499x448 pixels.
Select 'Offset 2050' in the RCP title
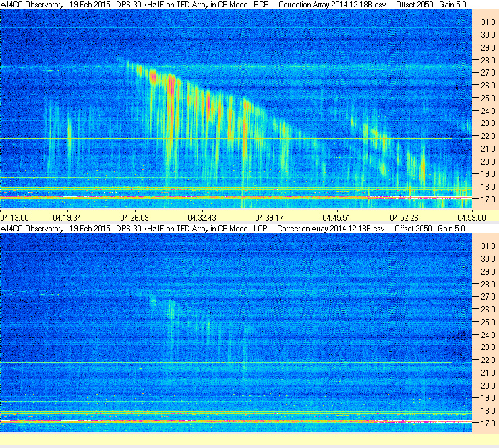414,5
